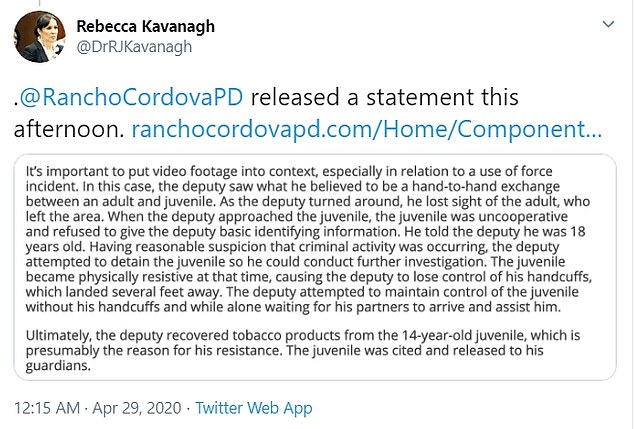Screen dimensions: 634x429
Task: Expand the tweet options chevron
Action: click(608, 25)
